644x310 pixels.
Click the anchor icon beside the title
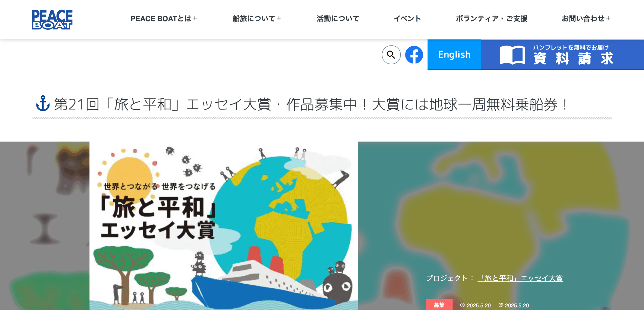43,103
